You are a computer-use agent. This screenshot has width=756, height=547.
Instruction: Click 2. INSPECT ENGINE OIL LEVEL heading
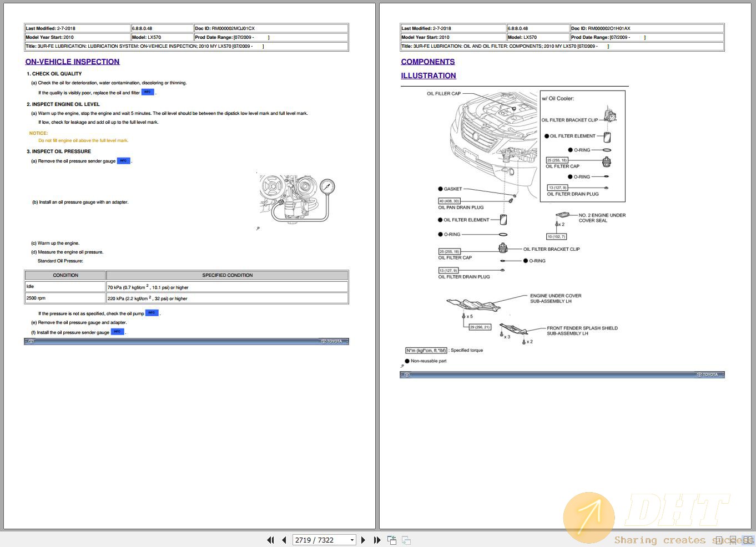63,104
